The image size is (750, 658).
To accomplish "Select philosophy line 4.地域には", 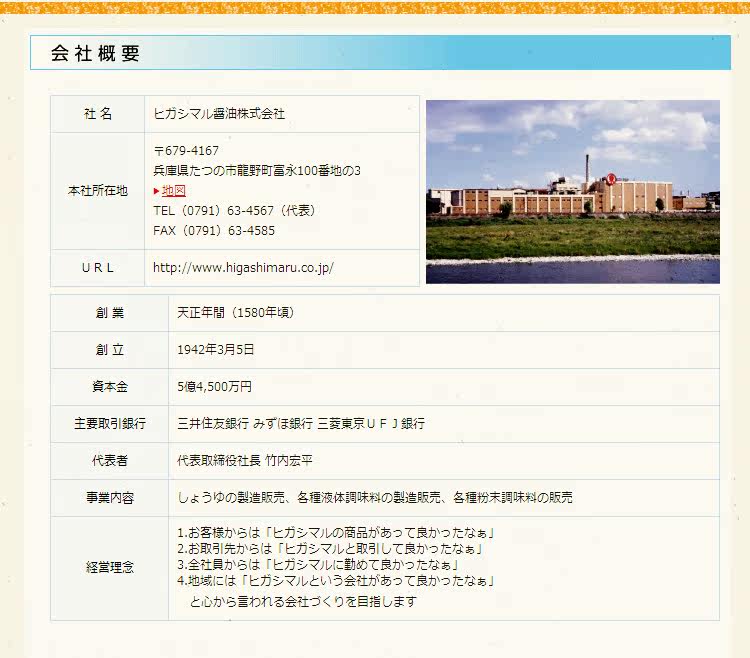I will click(x=336, y=581).
